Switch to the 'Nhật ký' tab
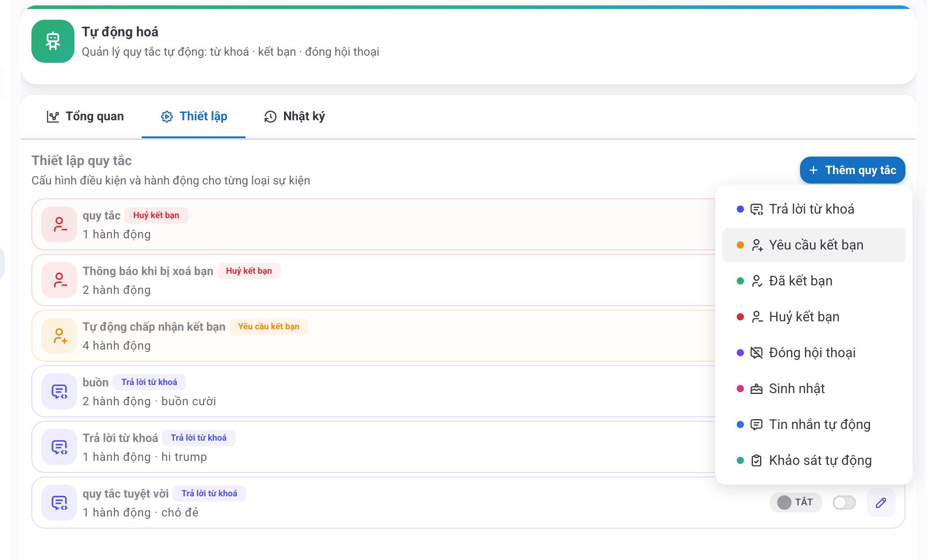 tap(294, 117)
